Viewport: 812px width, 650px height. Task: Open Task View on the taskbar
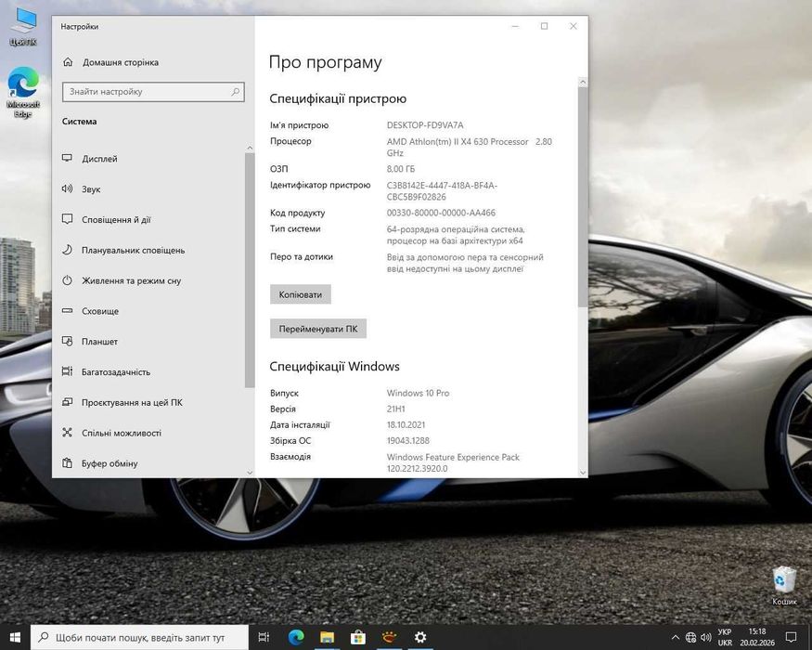coord(264,637)
